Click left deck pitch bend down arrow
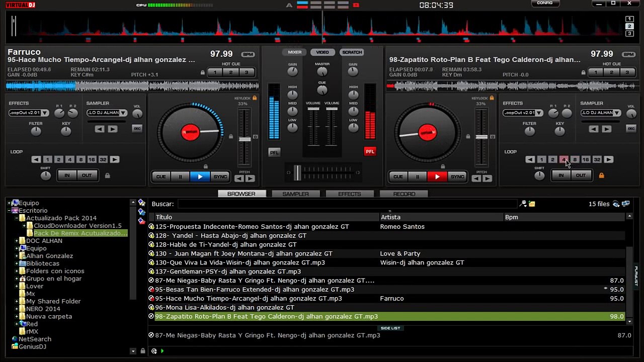This screenshot has height=362, width=644. pyautogui.click(x=239, y=178)
